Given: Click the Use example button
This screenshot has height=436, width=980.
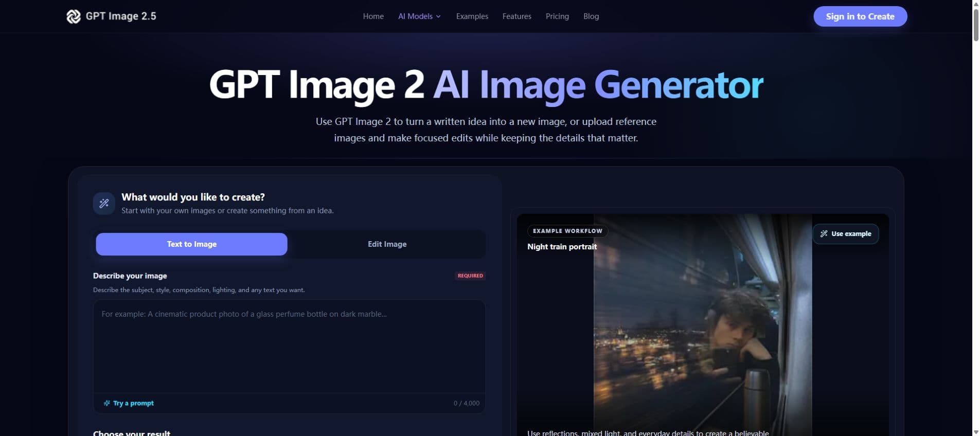Looking at the screenshot, I should 846,234.
